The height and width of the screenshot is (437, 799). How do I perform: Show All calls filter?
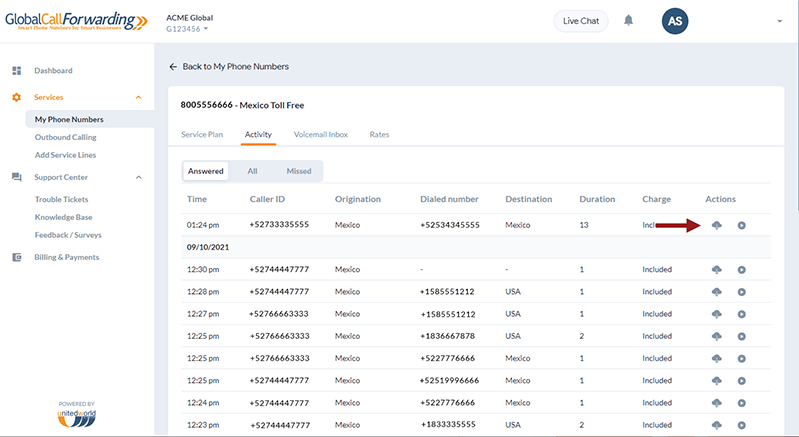click(x=252, y=171)
